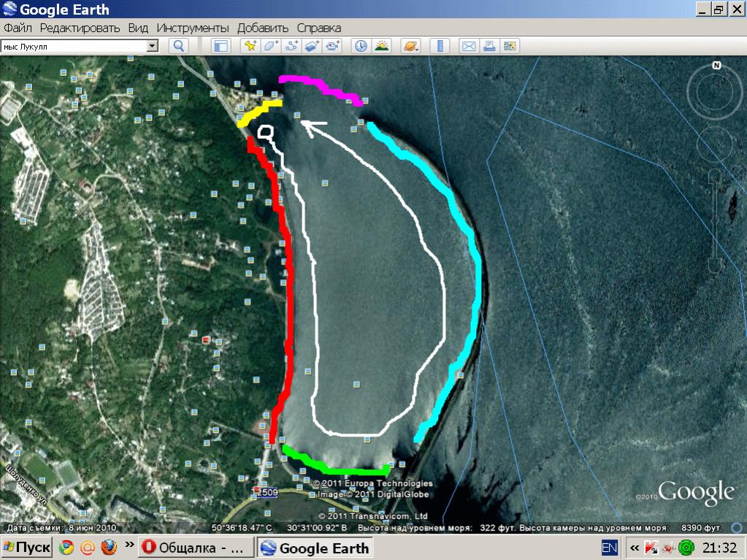Expand the search box dropdown arrow
Viewport: 747px width, 560px height.
pyautogui.click(x=153, y=46)
